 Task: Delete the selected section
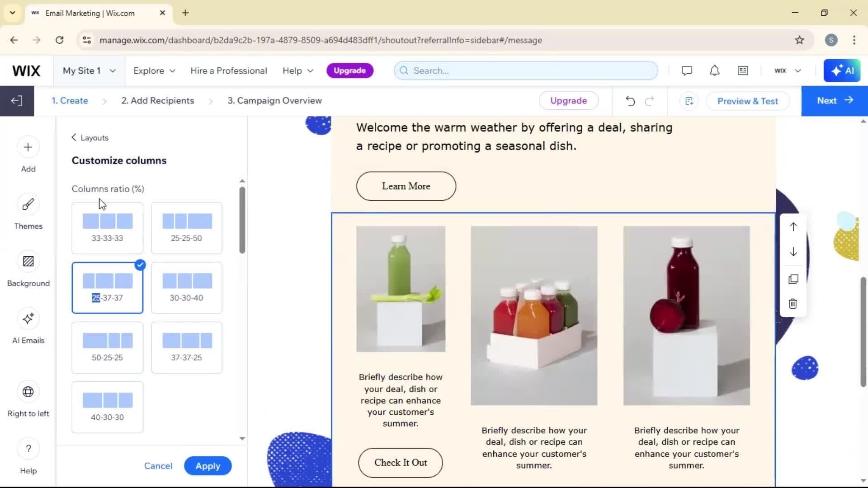click(793, 304)
